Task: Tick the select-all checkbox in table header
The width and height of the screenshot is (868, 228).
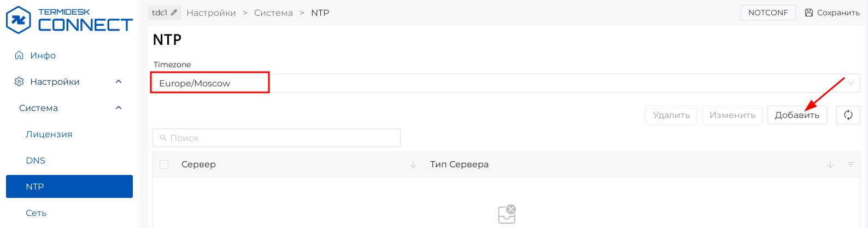Action: point(164,165)
